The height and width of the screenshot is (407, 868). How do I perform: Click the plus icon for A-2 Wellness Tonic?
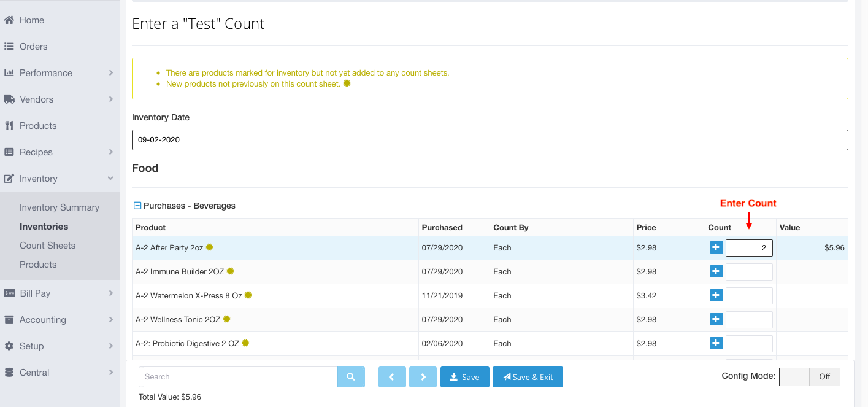pos(716,319)
